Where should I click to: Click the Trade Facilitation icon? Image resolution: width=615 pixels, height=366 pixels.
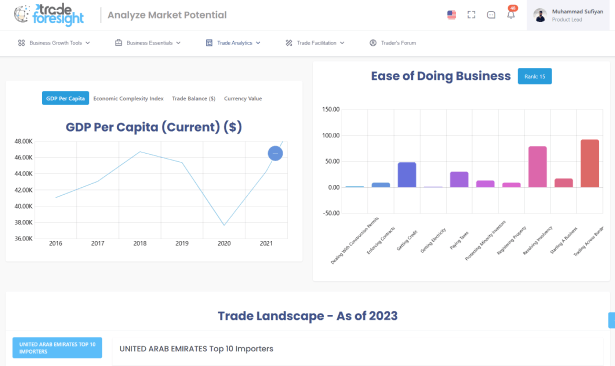coord(289,43)
